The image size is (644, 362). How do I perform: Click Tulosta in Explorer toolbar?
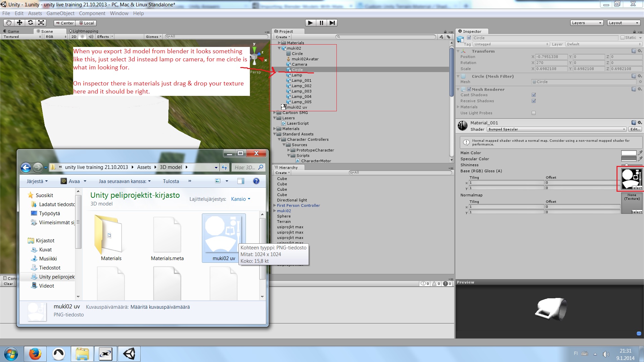point(171,181)
